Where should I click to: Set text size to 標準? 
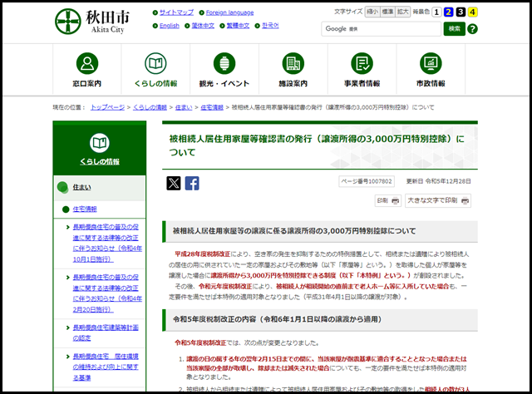coord(387,12)
